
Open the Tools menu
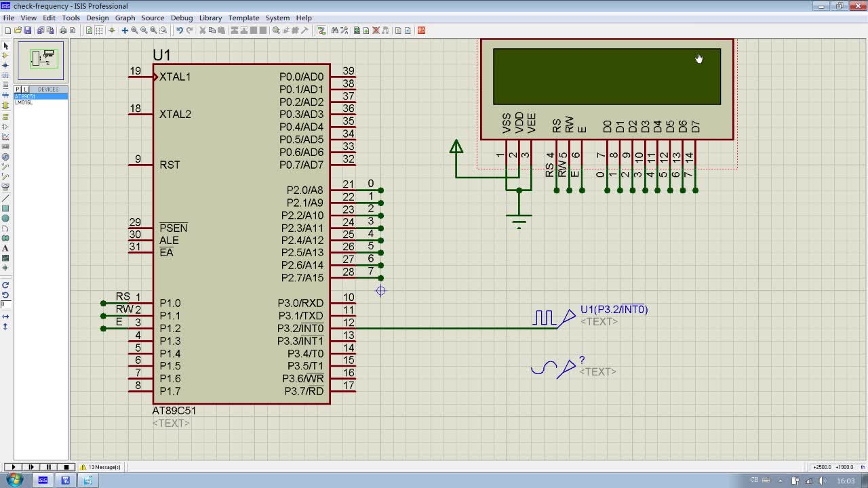(x=71, y=18)
